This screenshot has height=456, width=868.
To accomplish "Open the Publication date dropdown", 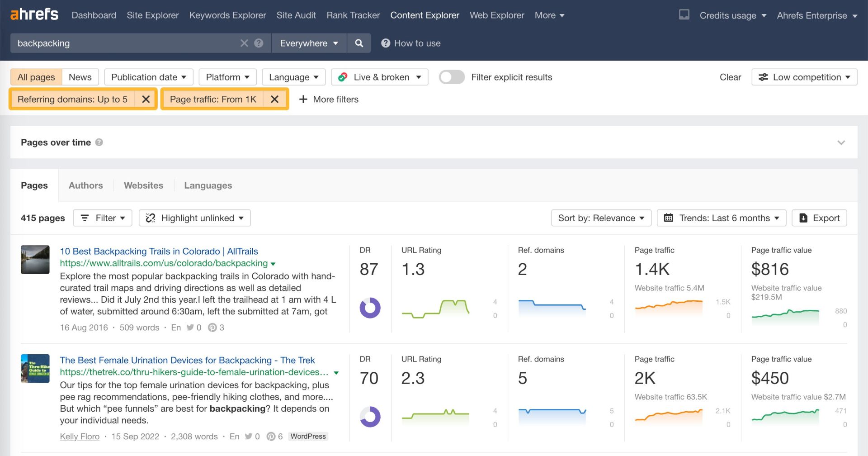I will pos(149,77).
